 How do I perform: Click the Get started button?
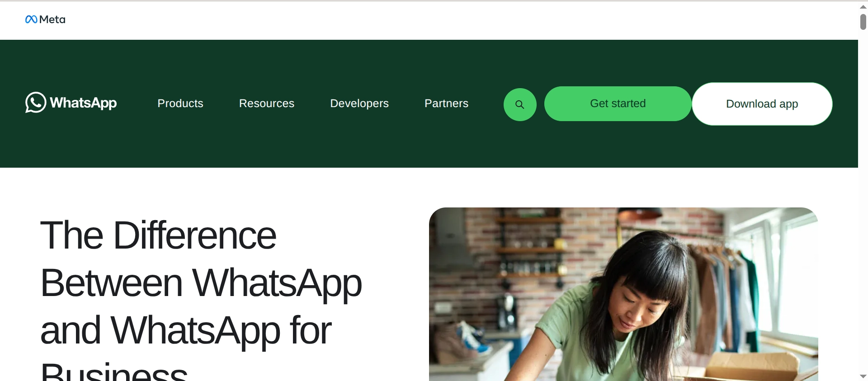(618, 103)
